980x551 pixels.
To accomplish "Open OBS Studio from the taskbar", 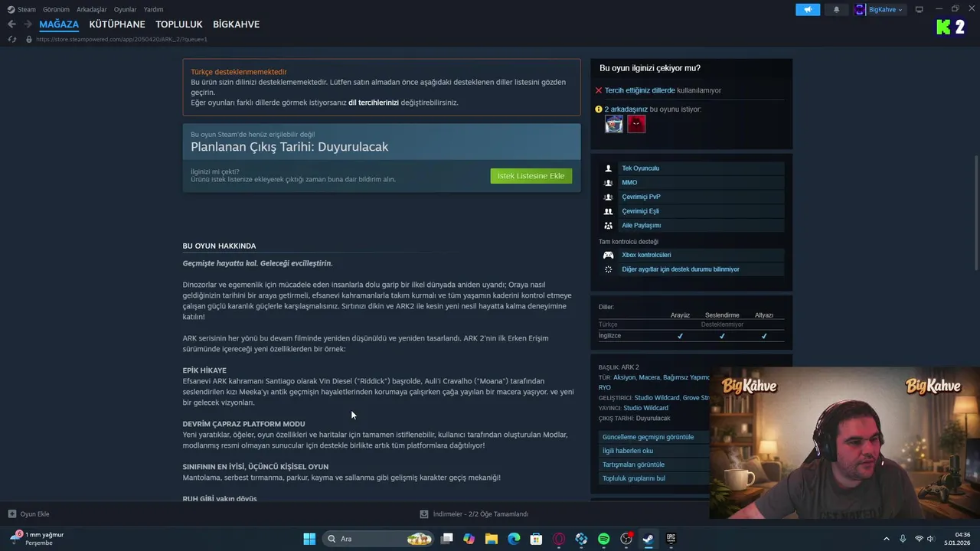I will click(x=626, y=539).
